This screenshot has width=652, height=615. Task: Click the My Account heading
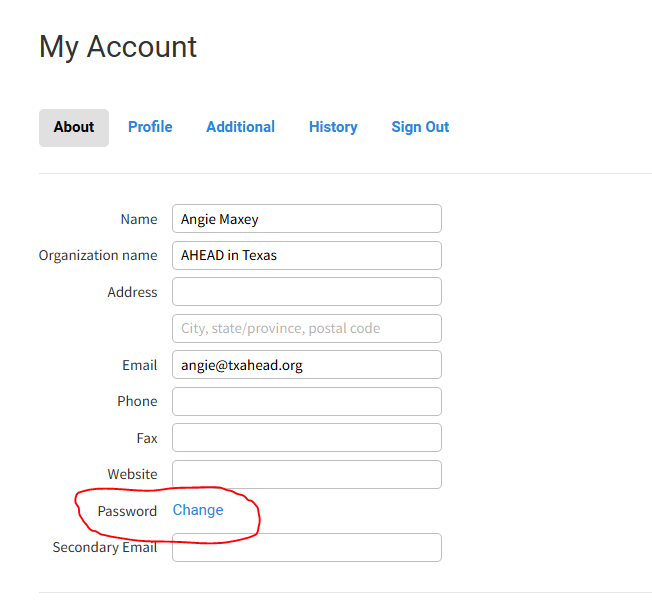(118, 47)
